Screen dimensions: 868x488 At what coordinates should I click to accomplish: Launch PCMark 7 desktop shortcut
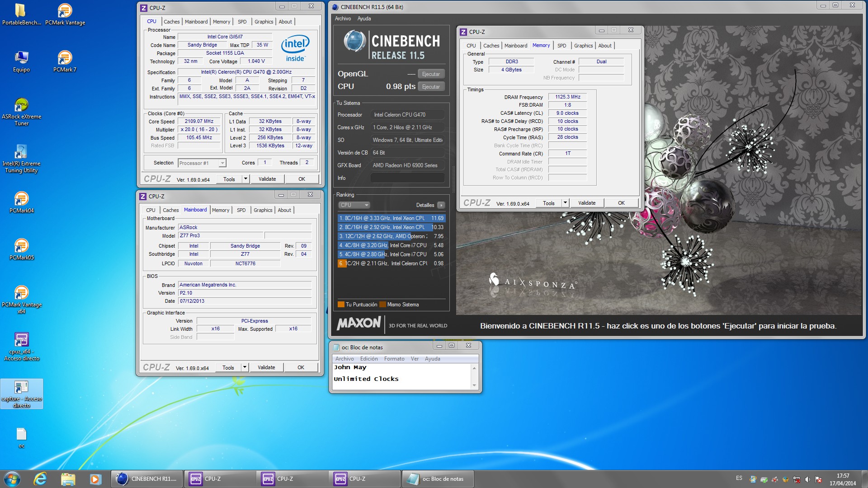coord(65,61)
